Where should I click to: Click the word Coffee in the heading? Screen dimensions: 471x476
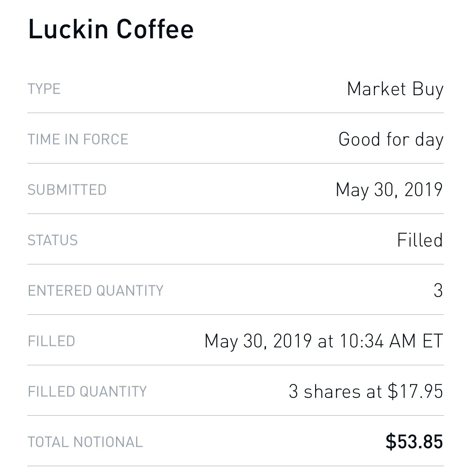(x=155, y=29)
